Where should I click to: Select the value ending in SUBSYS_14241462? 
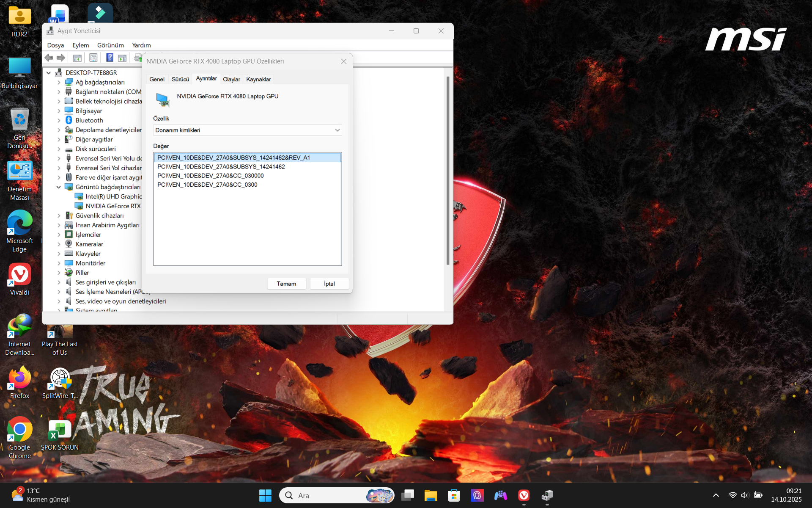221,167
